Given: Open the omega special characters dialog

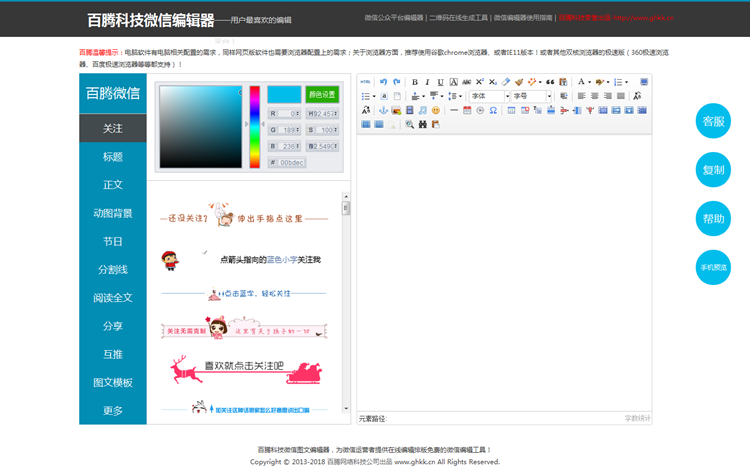Looking at the screenshot, I should click(x=493, y=110).
